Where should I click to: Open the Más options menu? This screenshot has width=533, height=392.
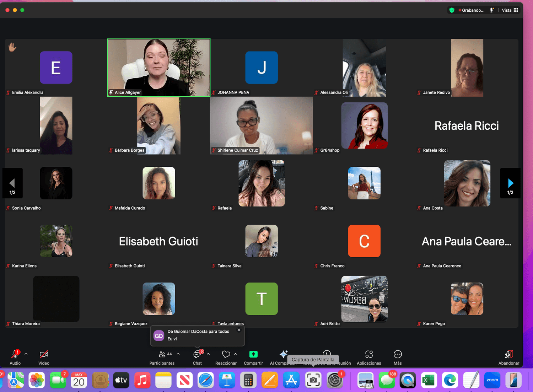pyautogui.click(x=398, y=357)
